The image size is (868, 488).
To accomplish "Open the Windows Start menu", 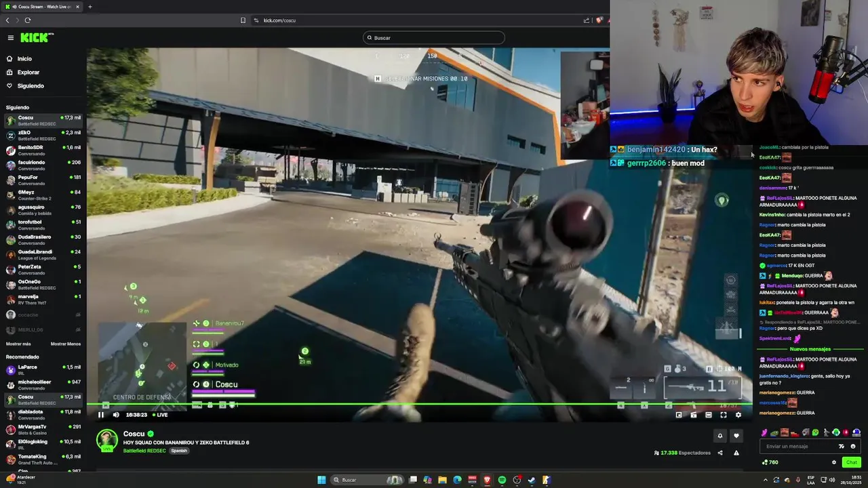I will coord(321,480).
